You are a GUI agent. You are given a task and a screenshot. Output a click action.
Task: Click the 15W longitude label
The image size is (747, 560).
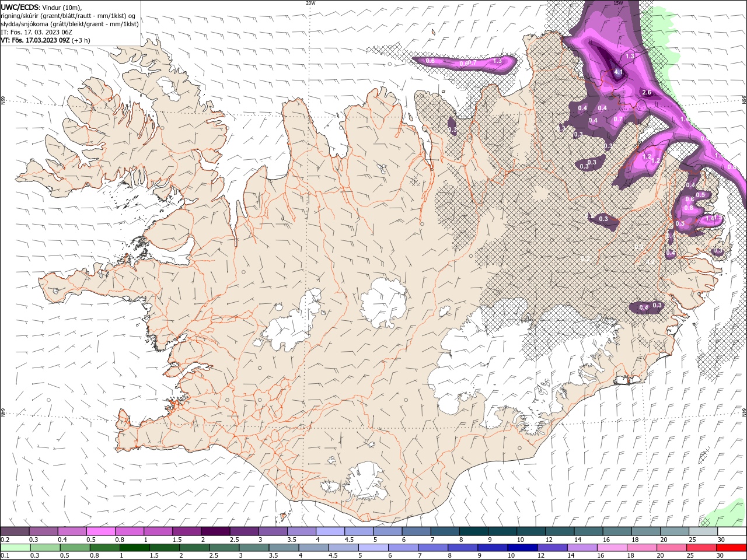click(x=618, y=3)
